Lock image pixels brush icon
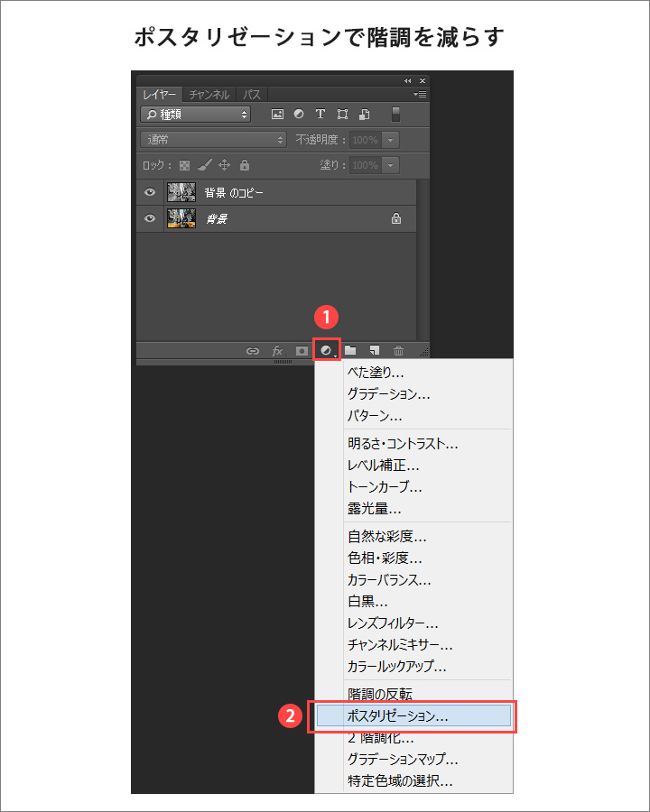This screenshot has height=812, width=650. click(205, 165)
